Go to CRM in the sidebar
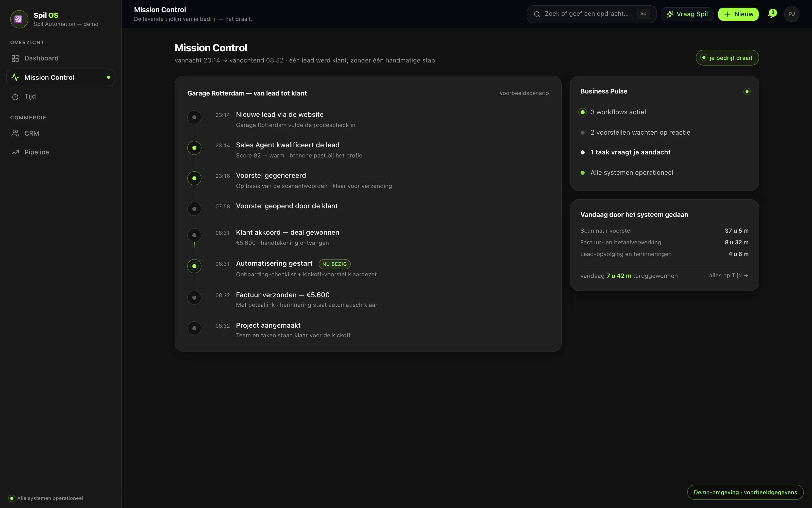The height and width of the screenshot is (508, 812). (x=60, y=133)
